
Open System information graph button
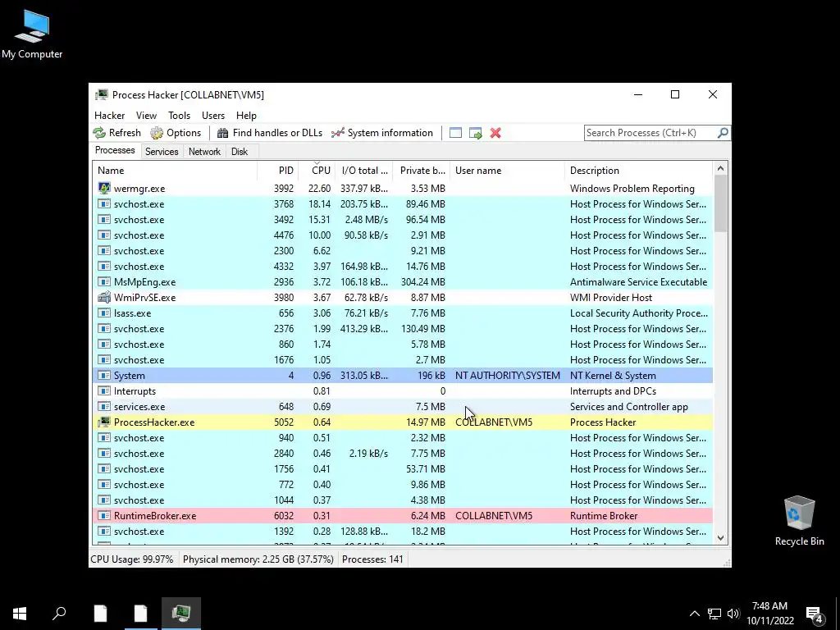click(382, 133)
